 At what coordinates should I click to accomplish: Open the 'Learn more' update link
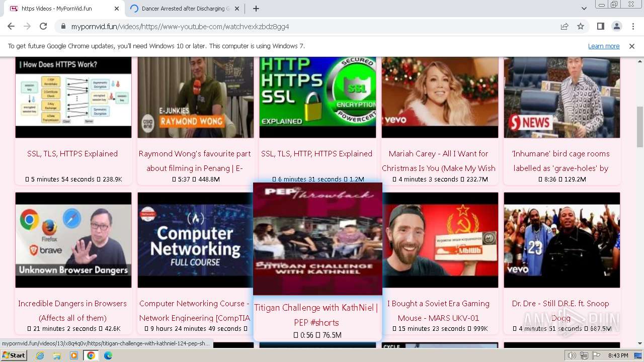(604, 46)
